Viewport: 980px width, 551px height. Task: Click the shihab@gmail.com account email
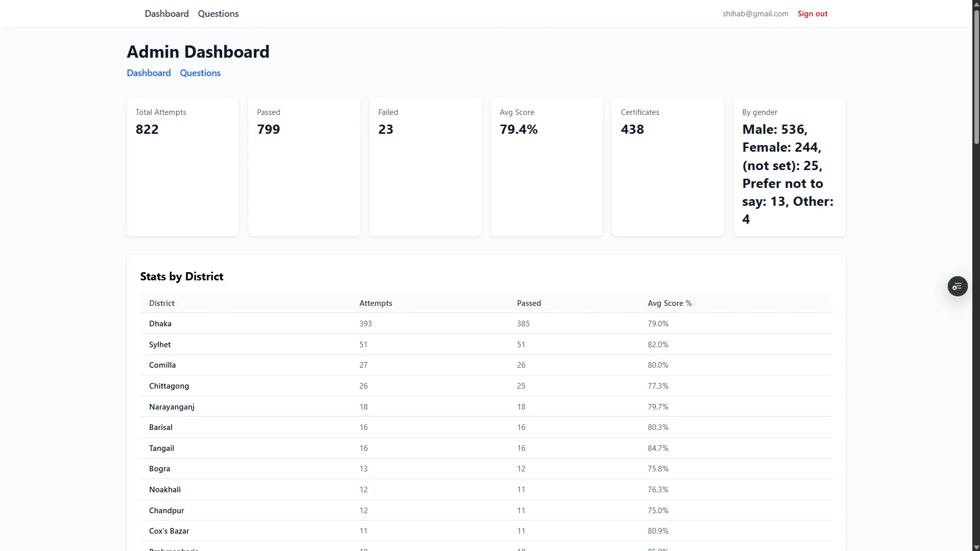[755, 14]
